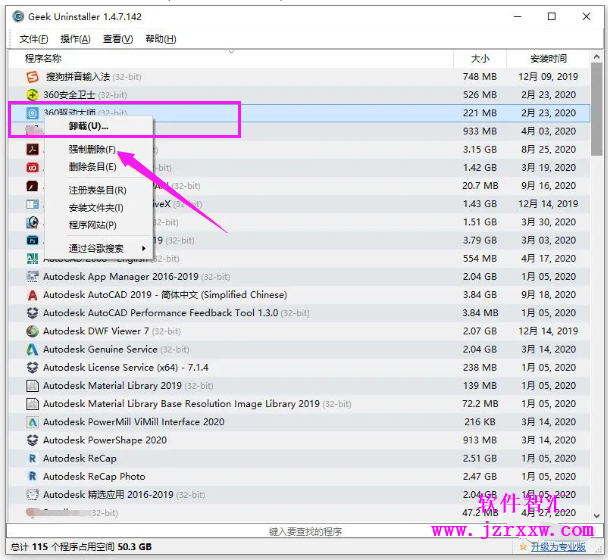The width and height of the screenshot is (608, 560).
Task: Click the green icon in the 554 MB row
Action: point(32,259)
